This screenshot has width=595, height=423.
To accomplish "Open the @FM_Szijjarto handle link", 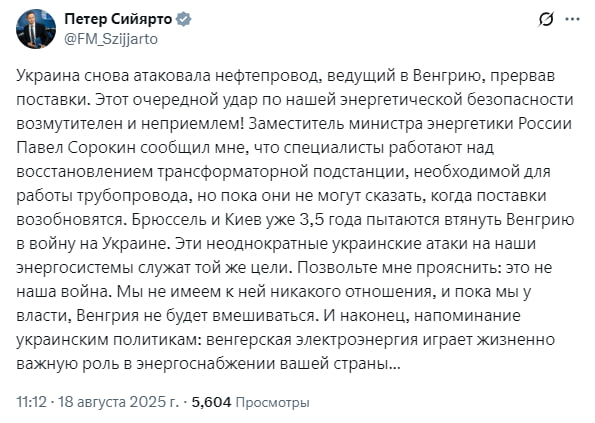I will [111, 39].
